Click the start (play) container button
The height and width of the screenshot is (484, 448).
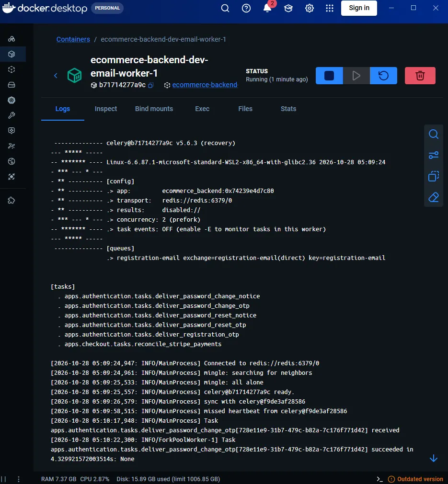click(x=356, y=76)
